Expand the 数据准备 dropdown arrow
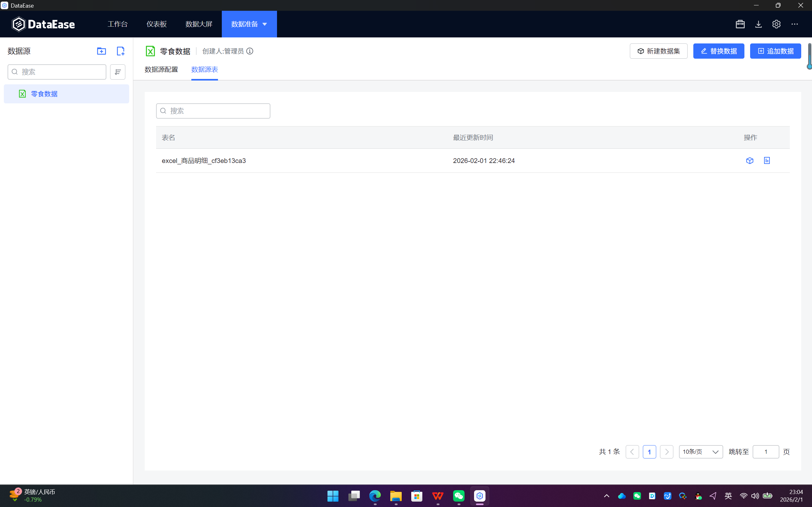The image size is (812, 507). point(265,24)
